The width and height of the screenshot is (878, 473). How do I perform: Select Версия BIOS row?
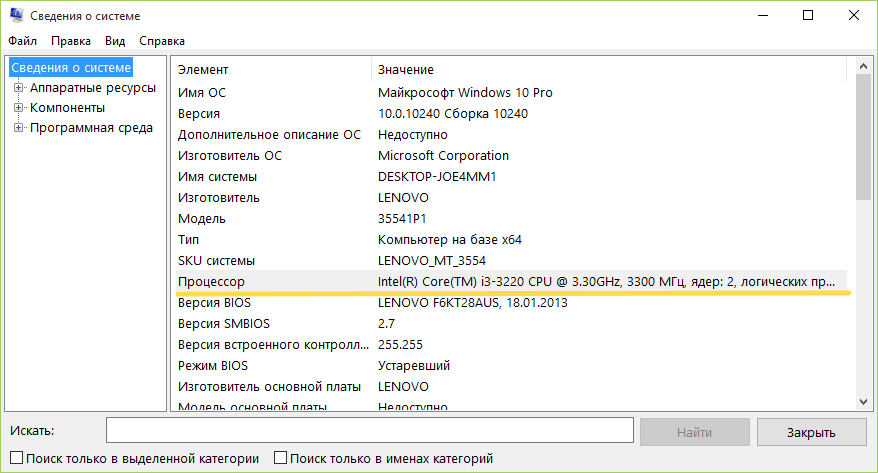pos(511,302)
